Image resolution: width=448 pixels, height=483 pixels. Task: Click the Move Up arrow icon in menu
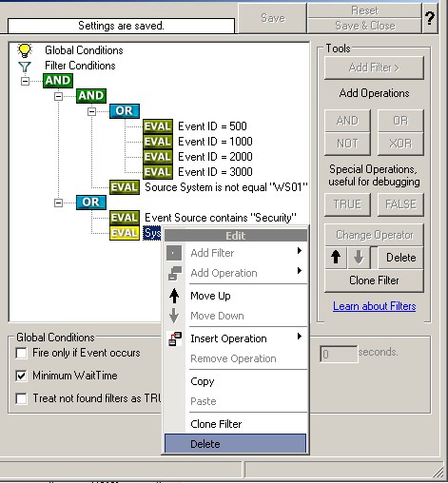coord(174,296)
